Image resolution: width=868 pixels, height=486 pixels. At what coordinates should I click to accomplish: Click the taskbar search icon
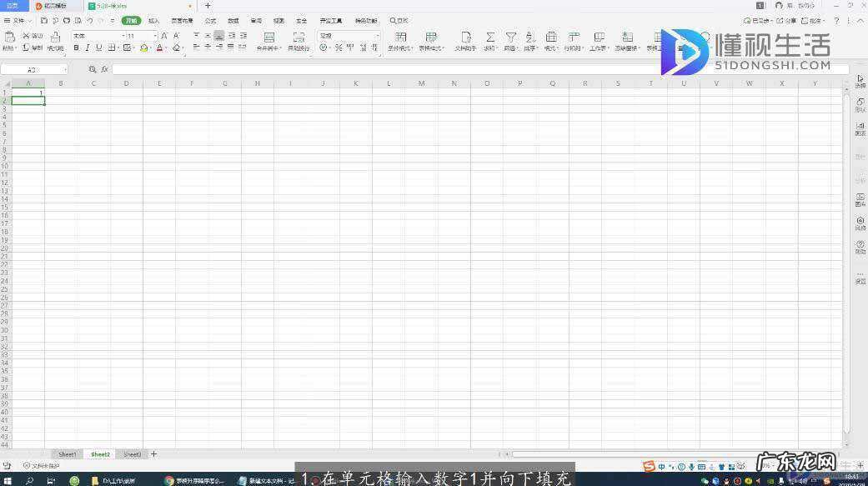[x=29, y=480]
